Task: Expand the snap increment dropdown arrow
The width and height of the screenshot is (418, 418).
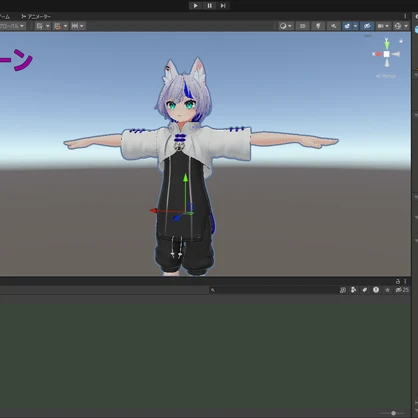Action: [x=82, y=26]
